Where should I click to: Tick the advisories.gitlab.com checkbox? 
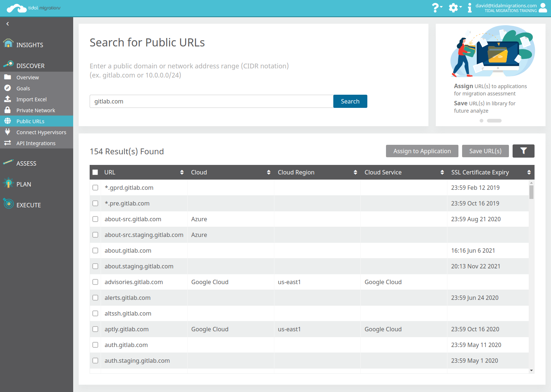coord(95,282)
